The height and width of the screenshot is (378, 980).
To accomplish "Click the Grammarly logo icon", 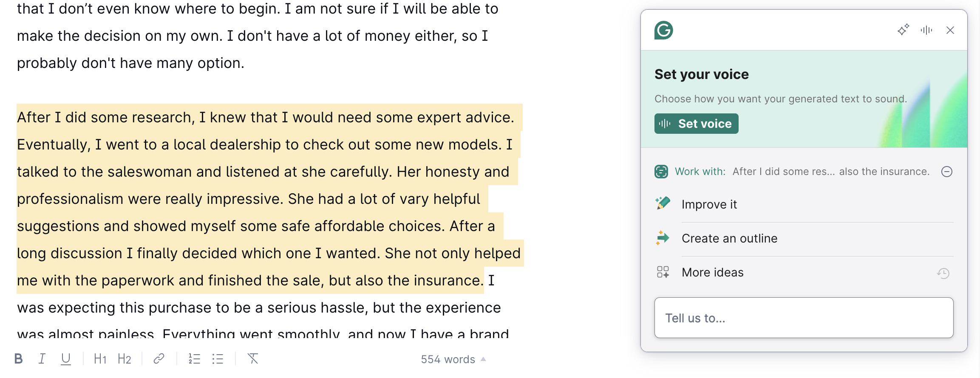I will click(663, 30).
